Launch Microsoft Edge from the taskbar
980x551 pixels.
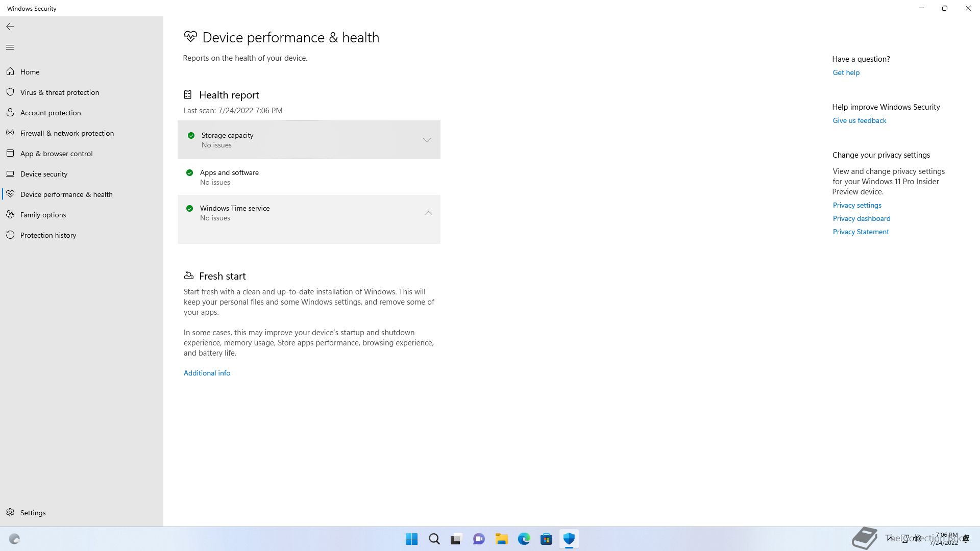(524, 539)
